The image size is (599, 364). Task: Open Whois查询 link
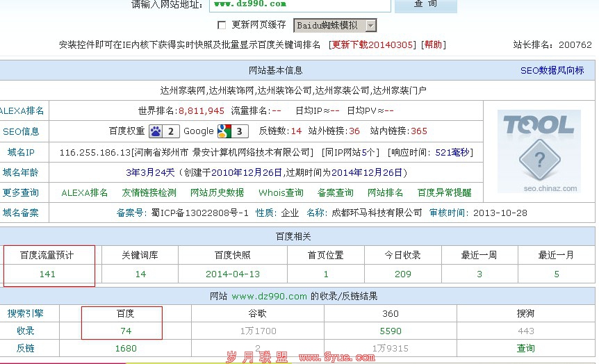tap(281, 193)
